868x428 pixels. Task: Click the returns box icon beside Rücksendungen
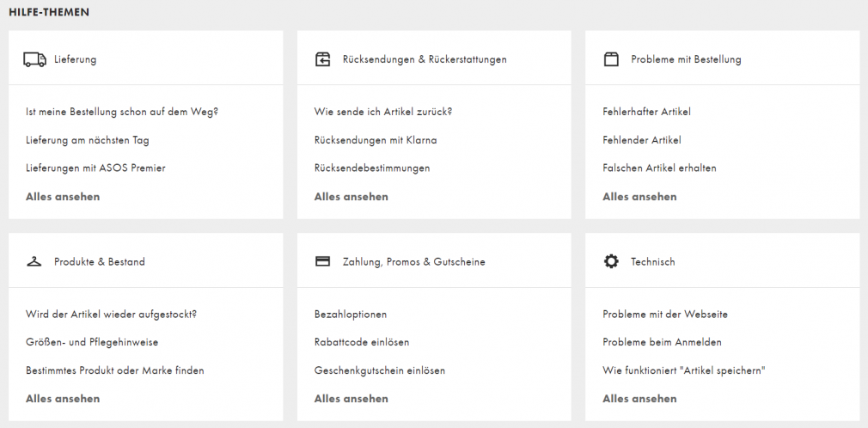(322, 59)
